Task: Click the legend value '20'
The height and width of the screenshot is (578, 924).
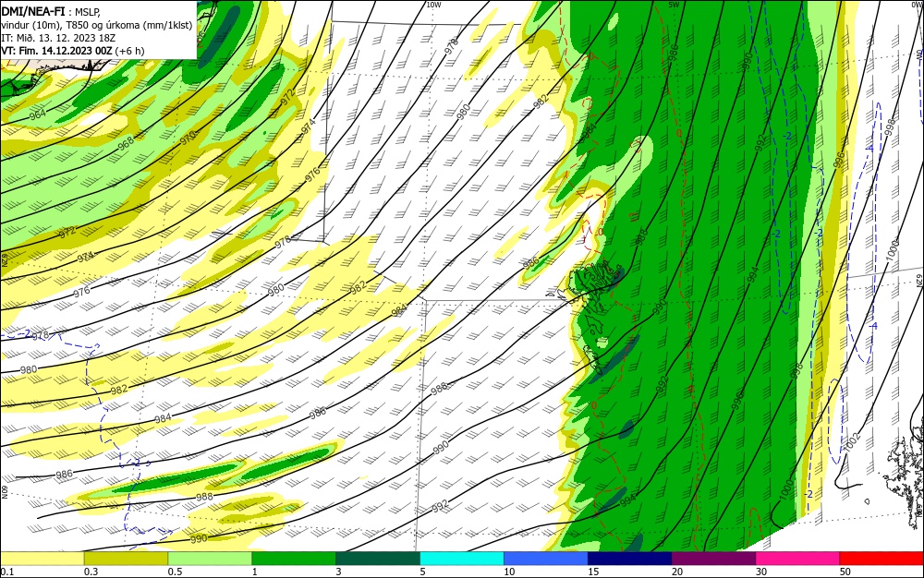Action: point(677,572)
